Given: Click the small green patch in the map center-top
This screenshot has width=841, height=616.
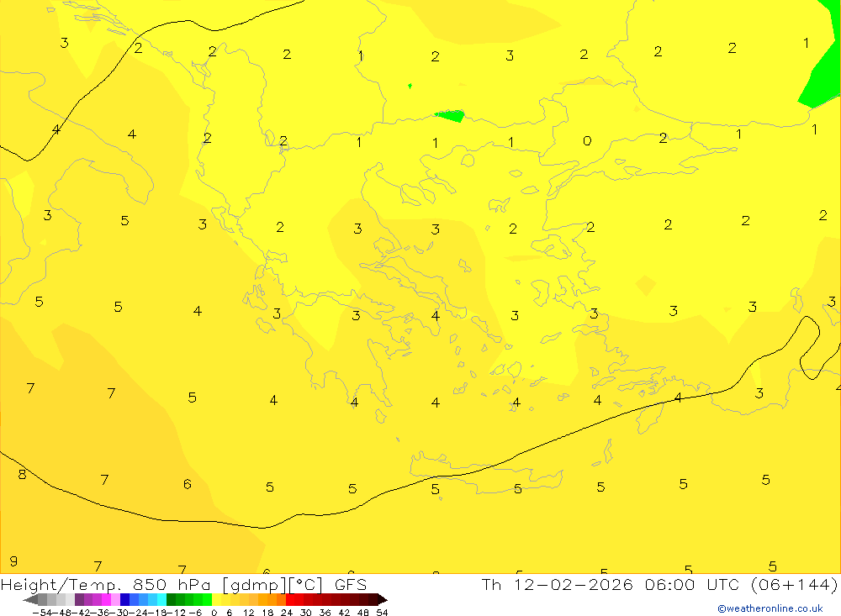Looking at the screenshot, I should (451, 116).
